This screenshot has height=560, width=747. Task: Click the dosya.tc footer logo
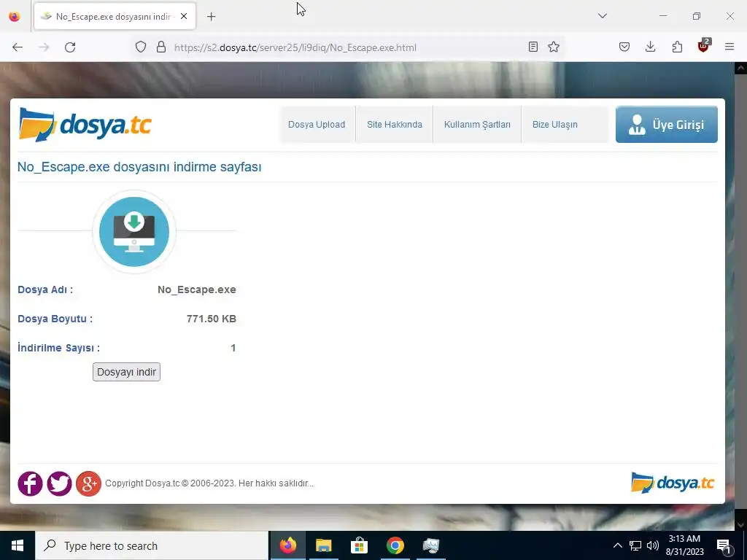pyautogui.click(x=673, y=483)
